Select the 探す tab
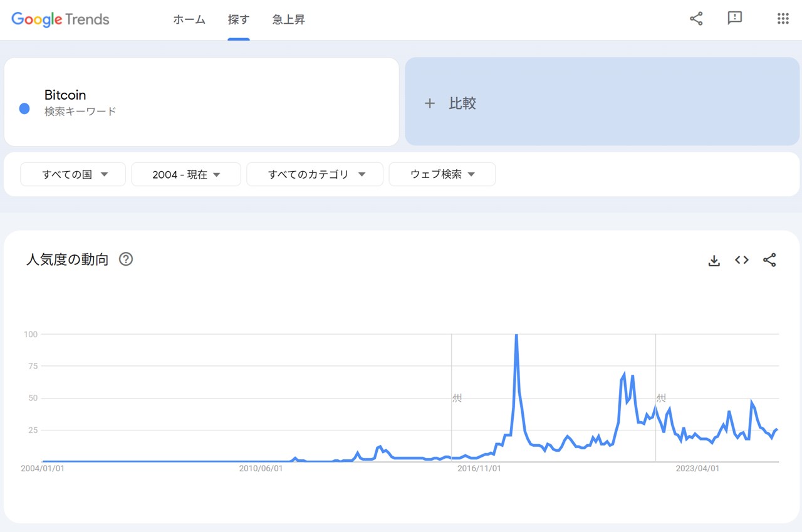The image size is (802, 532). click(239, 19)
